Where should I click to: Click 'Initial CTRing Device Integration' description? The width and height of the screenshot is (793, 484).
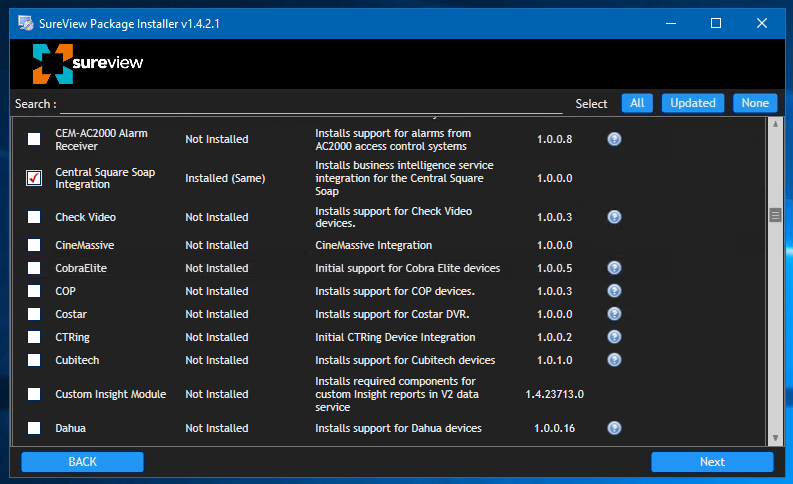coord(395,337)
